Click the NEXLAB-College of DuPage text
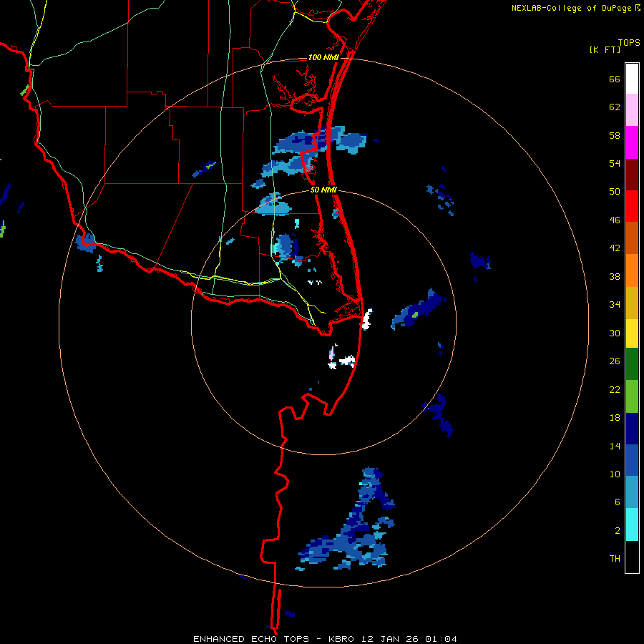The image size is (644, 644). click(x=571, y=8)
